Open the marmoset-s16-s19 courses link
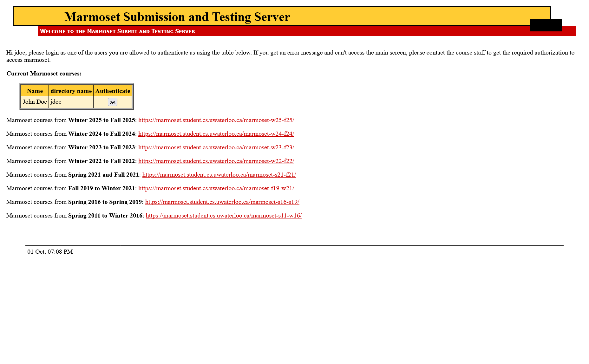The width and height of the screenshot is (589, 364). pos(222,202)
